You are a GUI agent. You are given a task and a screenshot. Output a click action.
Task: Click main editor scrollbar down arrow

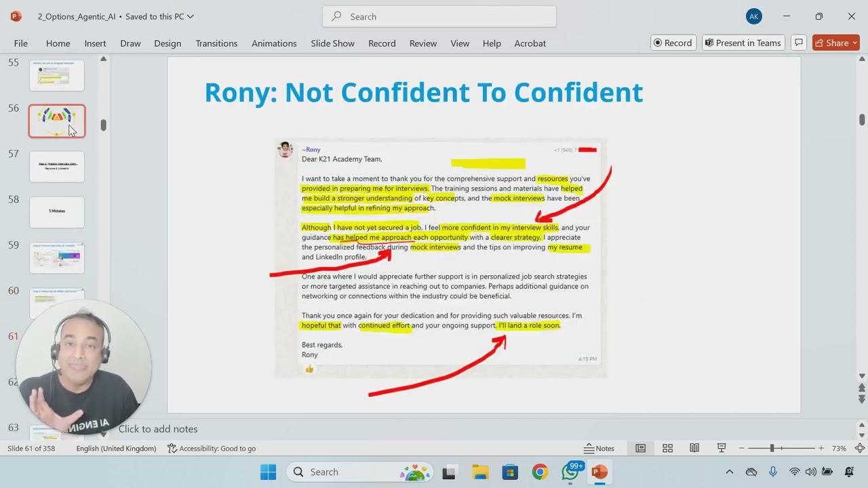[862, 376]
